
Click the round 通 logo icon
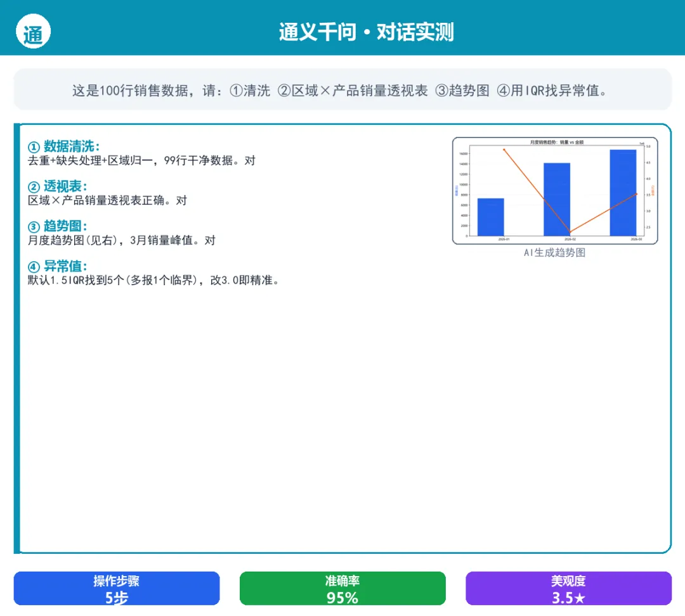click(33, 32)
